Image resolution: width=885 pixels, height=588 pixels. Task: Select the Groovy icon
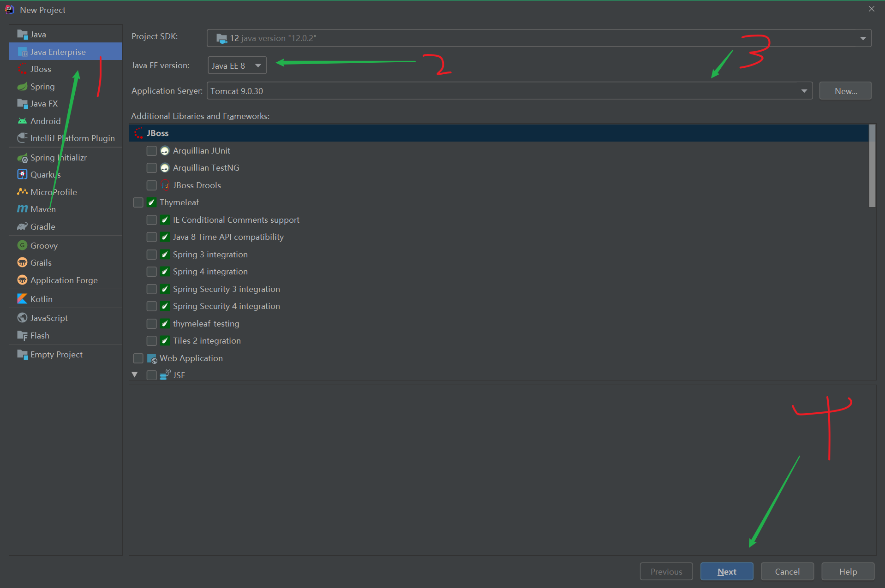[x=22, y=245]
